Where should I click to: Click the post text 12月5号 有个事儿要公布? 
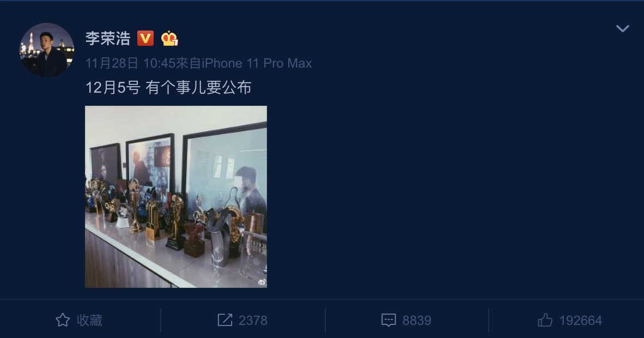tap(168, 88)
